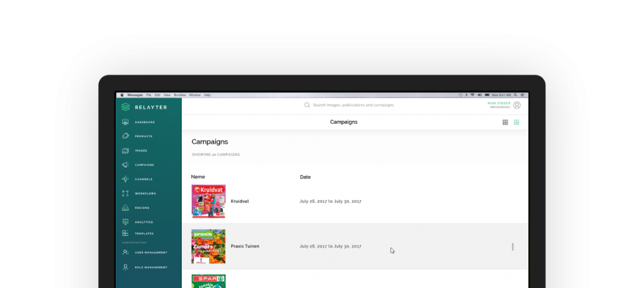Screen dimensions: 644x288
Task: Open the Buddies menu
Action: pos(180,95)
